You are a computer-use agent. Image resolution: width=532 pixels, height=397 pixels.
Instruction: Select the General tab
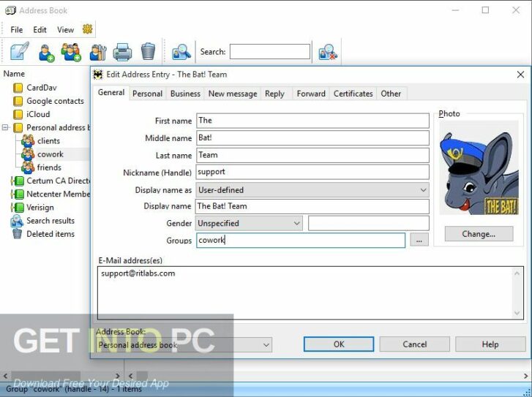tap(111, 93)
